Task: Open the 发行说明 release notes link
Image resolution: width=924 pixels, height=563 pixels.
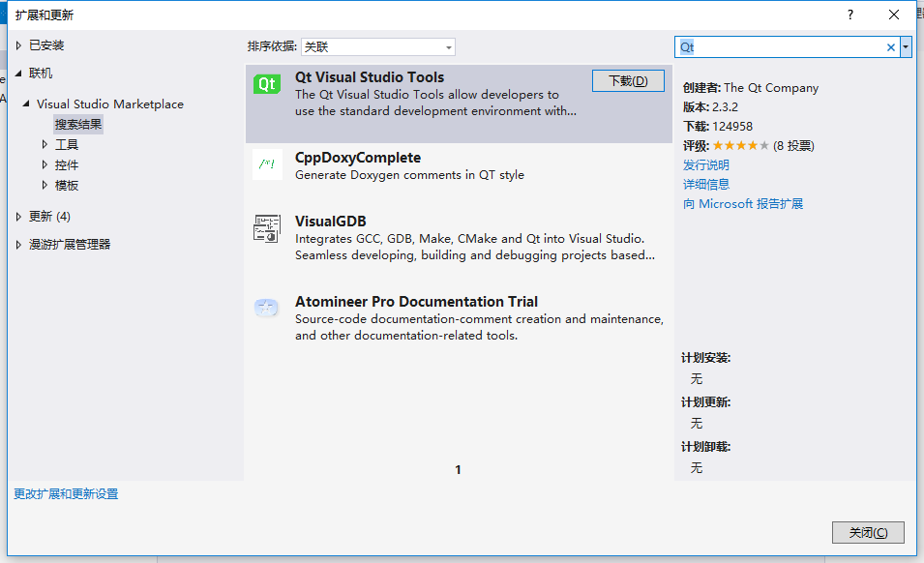Action: pos(706,164)
